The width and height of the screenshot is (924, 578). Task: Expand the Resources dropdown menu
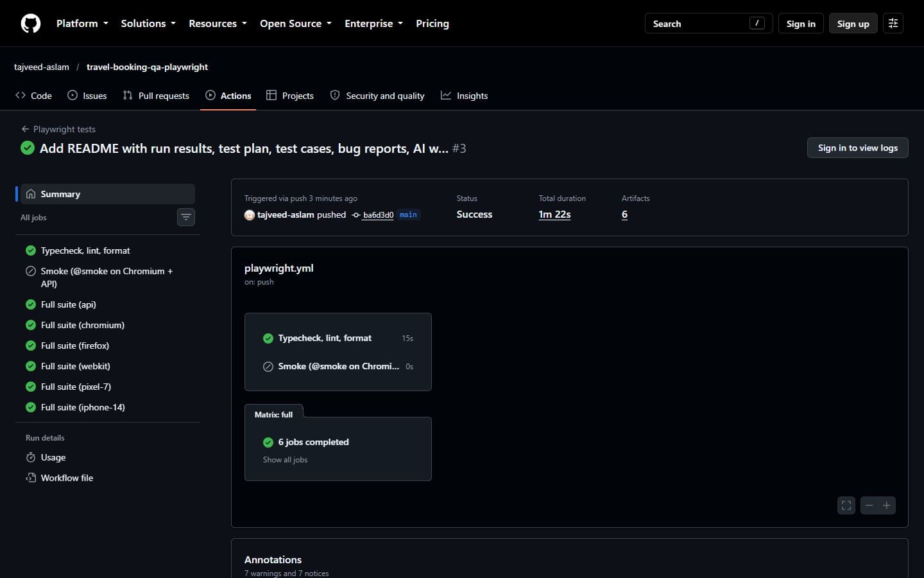pyautogui.click(x=218, y=23)
